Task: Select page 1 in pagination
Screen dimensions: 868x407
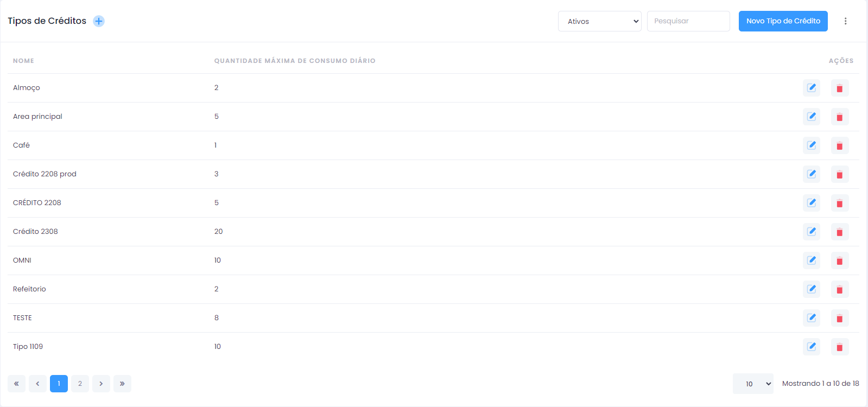Action: coord(59,384)
